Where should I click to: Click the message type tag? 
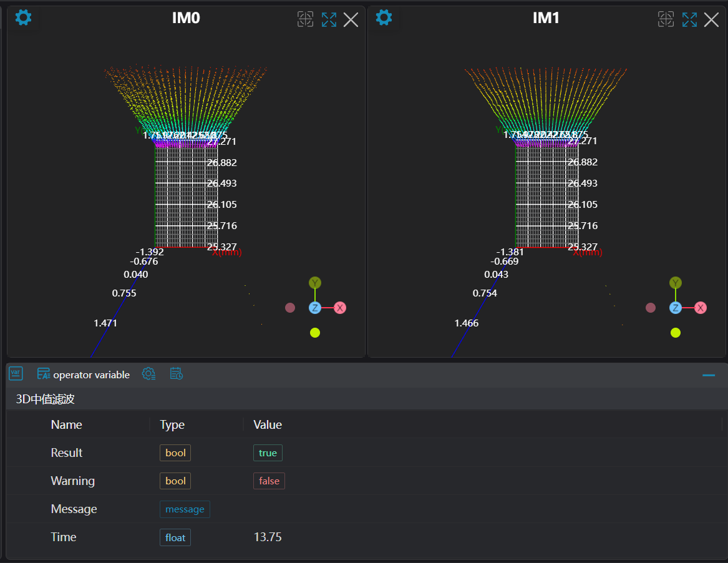[185, 509]
